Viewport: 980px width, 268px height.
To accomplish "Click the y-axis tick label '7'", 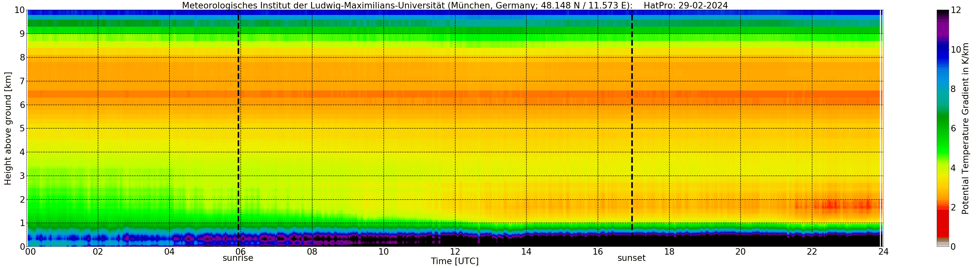I will point(22,81).
